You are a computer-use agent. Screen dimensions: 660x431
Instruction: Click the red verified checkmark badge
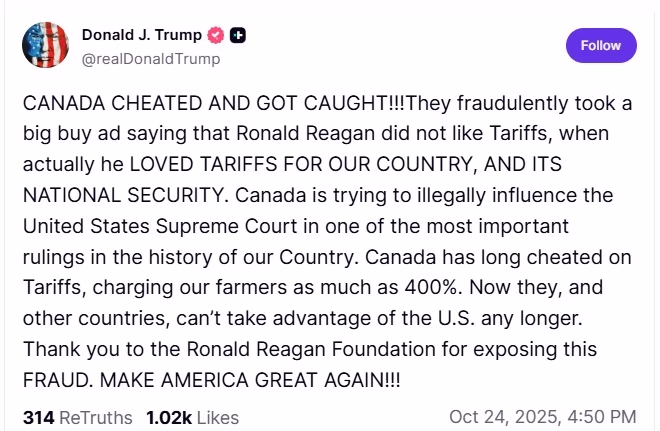[213, 36]
